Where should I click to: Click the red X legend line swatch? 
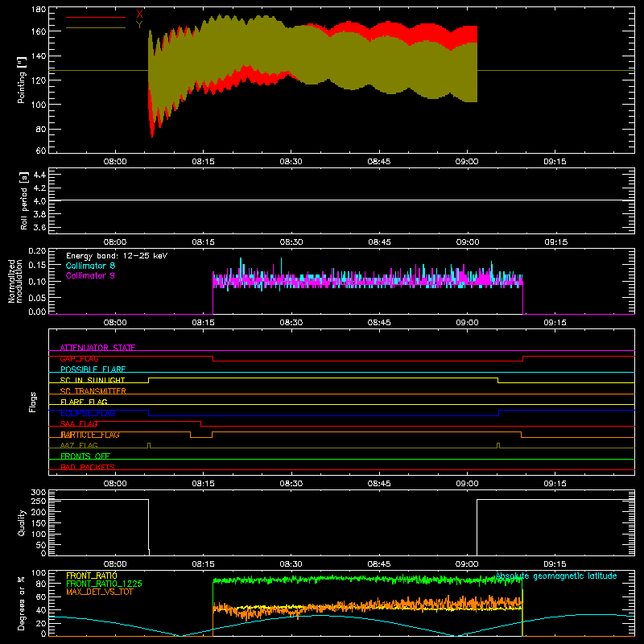[x=96, y=17]
